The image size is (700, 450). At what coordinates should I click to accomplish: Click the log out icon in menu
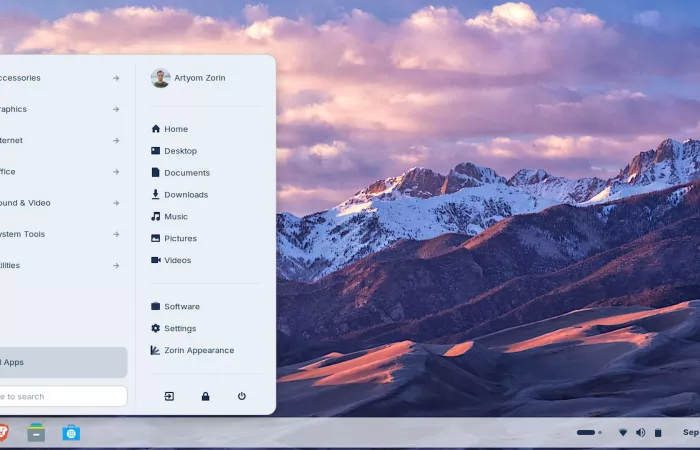point(169,396)
